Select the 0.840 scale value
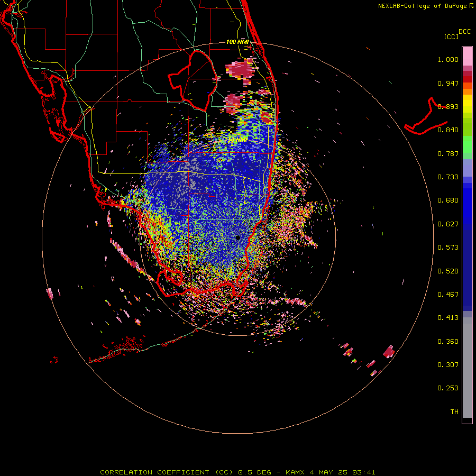The width and height of the screenshot is (476, 476). (448, 130)
